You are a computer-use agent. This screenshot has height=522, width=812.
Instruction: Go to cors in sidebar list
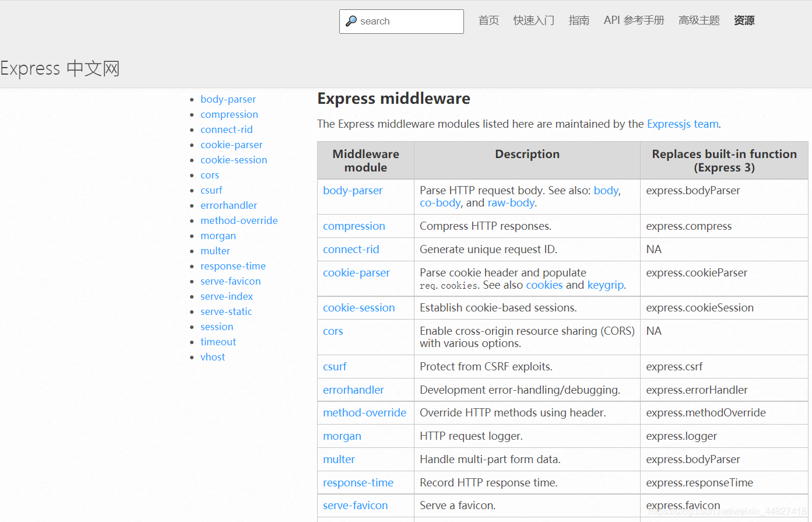point(210,175)
